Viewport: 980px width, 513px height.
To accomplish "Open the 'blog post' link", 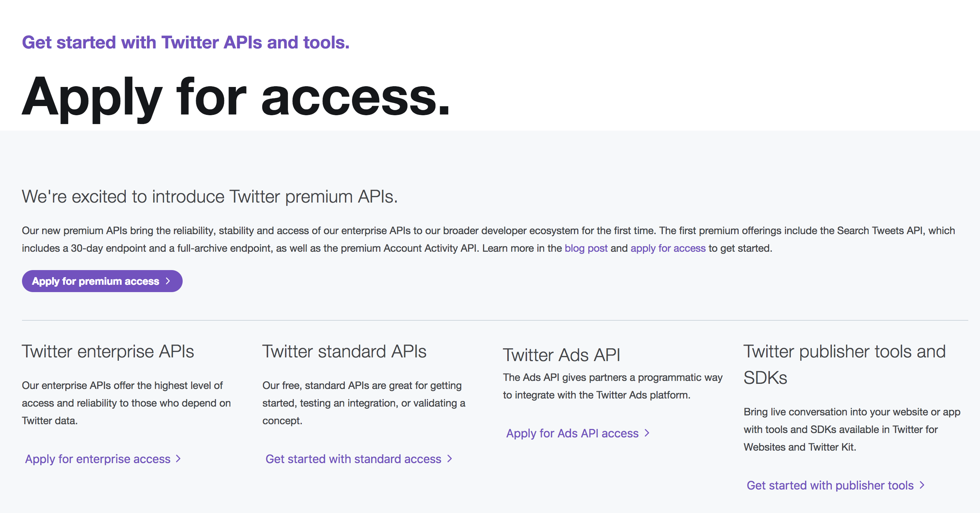I will (x=586, y=248).
